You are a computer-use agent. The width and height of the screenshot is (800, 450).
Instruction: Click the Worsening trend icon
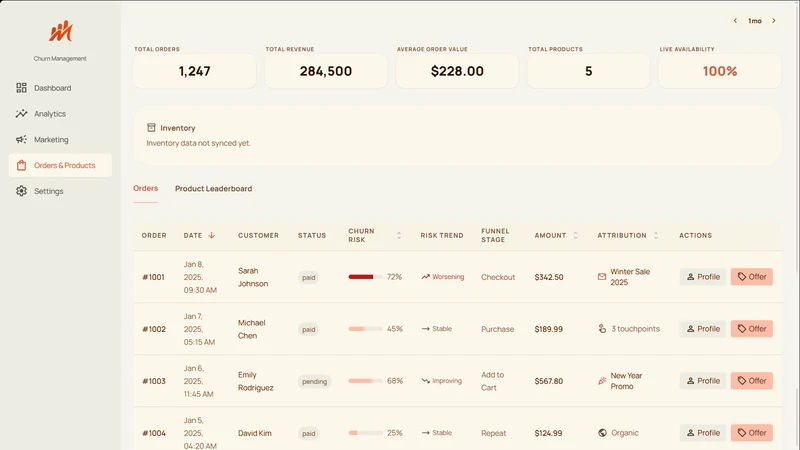[x=426, y=277]
